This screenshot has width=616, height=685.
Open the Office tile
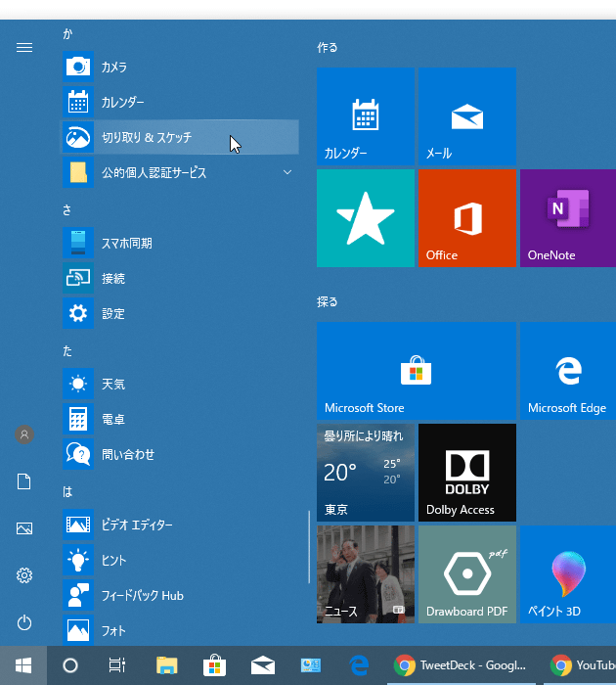467,218
